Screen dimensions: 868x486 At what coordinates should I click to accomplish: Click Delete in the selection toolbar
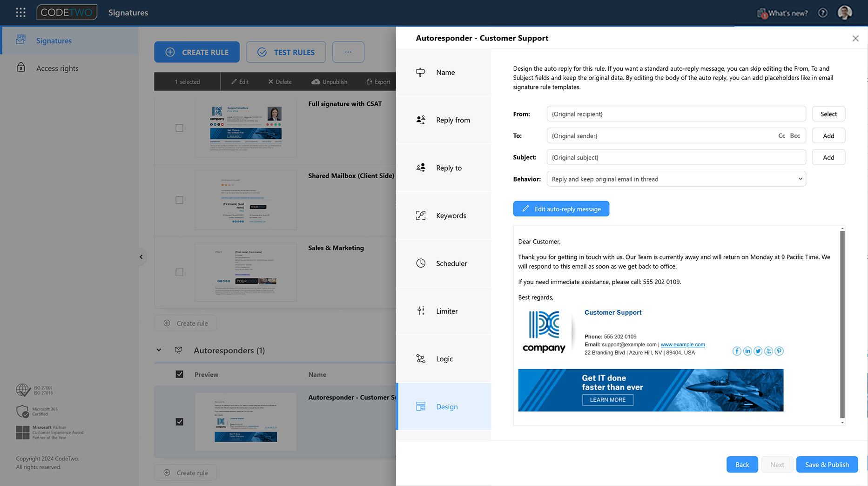pos(280,81)
